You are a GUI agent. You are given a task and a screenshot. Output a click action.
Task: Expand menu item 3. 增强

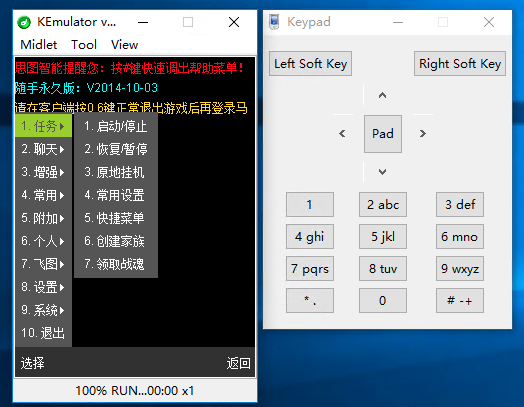click(x=43, y=172)
